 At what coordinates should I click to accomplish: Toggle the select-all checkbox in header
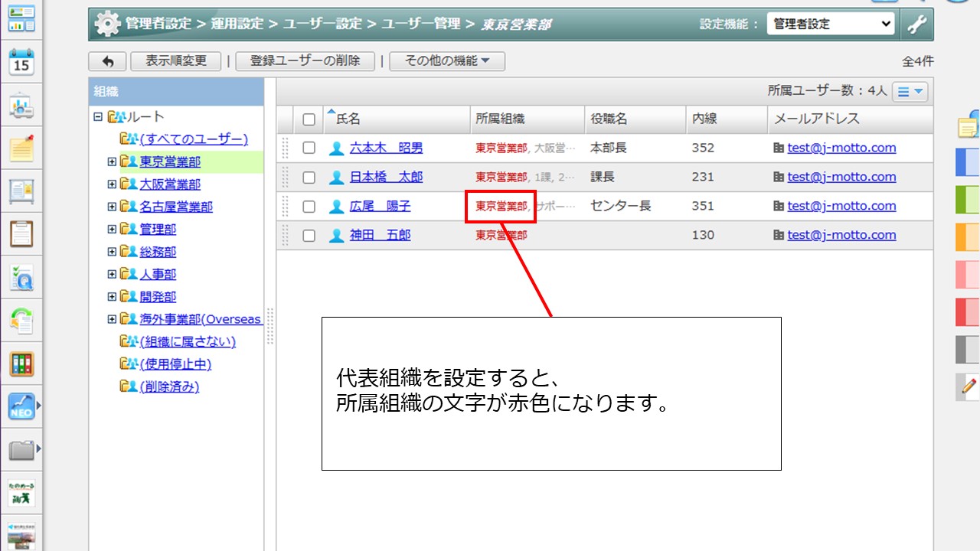pos(309,119)
